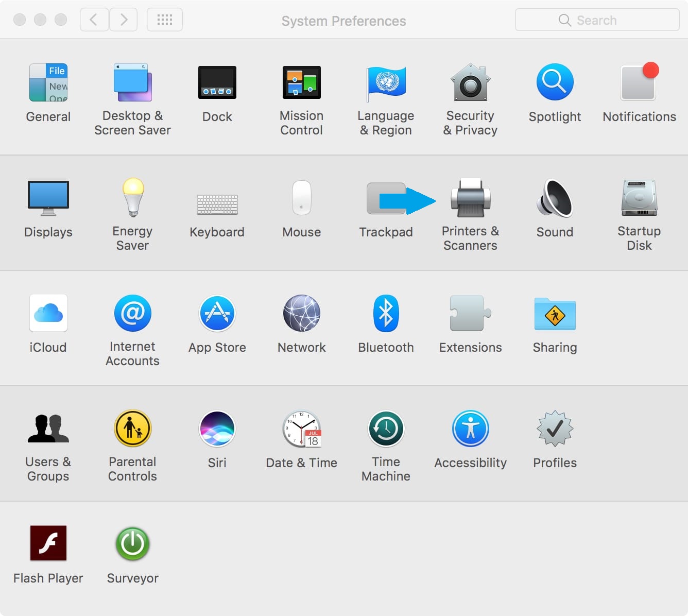This screenshot has width=688, height=616.
Task: Click the Show All grid button
Action: click(x=165, y=20)
